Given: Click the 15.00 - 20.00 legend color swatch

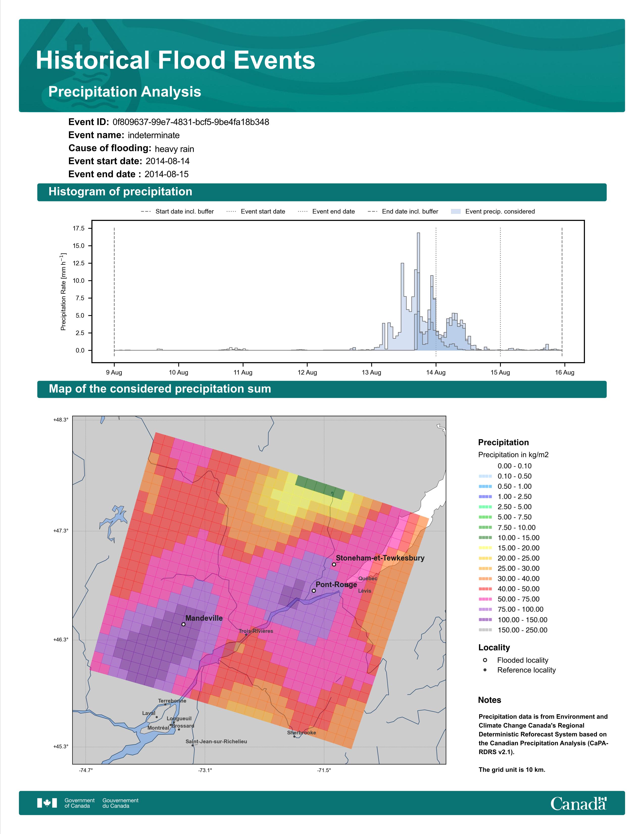Looking at the screenshot, I should (485, 548).
